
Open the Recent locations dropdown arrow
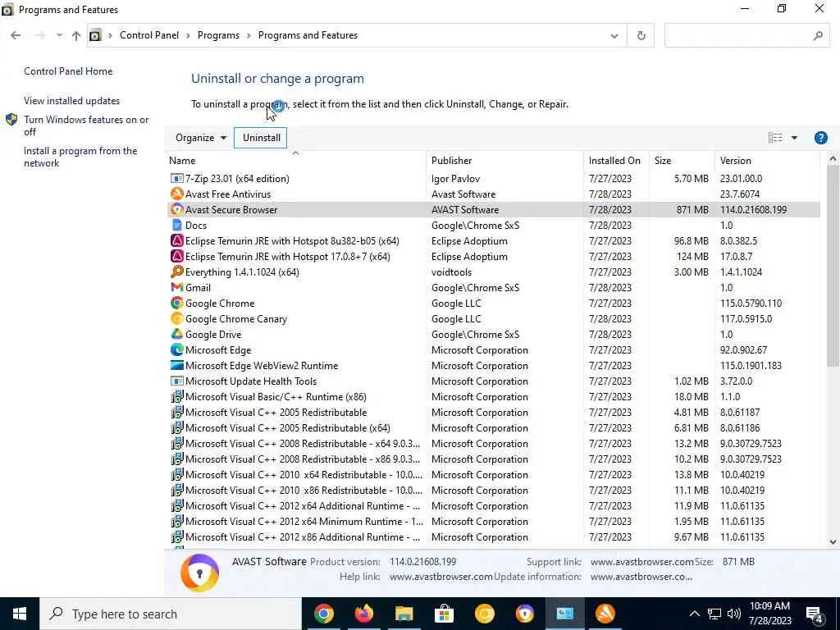click(59, 35)
